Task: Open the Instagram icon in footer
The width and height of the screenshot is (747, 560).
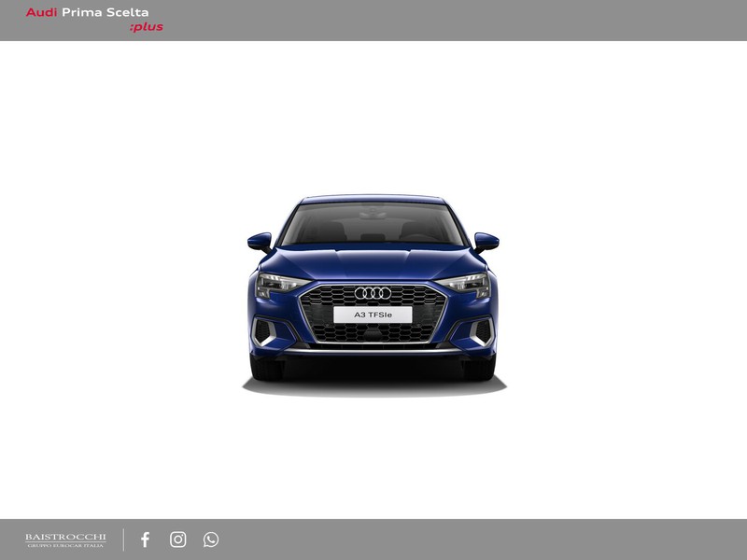Action: (178, 539)
